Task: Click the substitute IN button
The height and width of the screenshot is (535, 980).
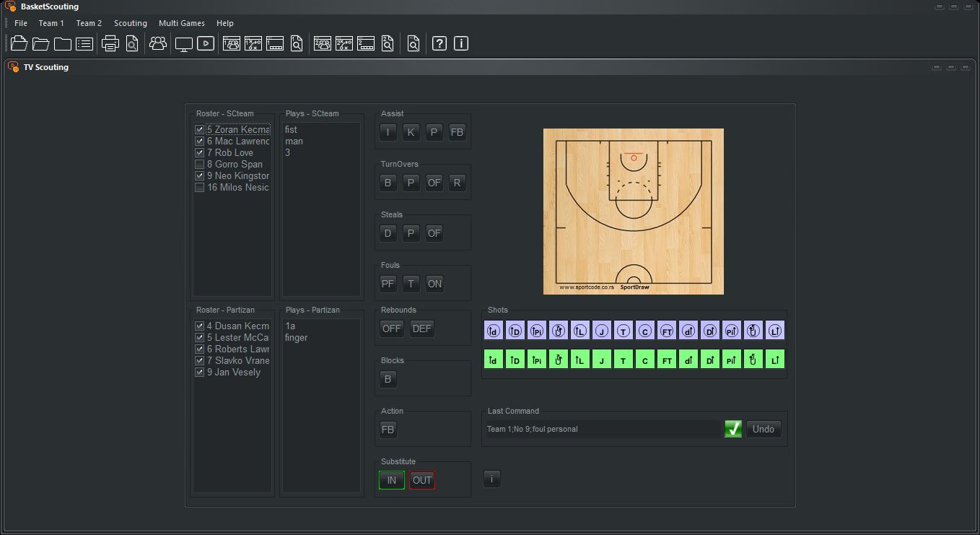Action: (392, 480)
